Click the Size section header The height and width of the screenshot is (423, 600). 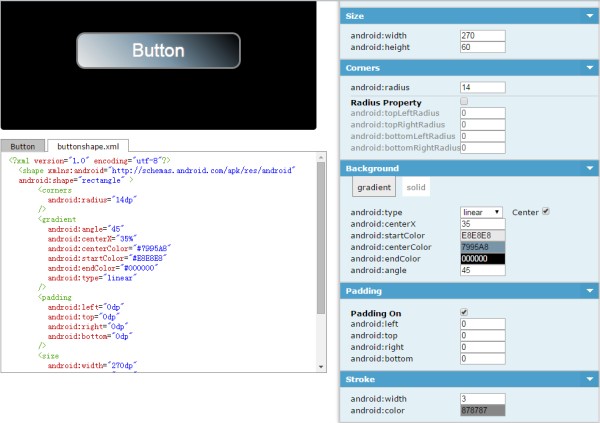(469, 16)
